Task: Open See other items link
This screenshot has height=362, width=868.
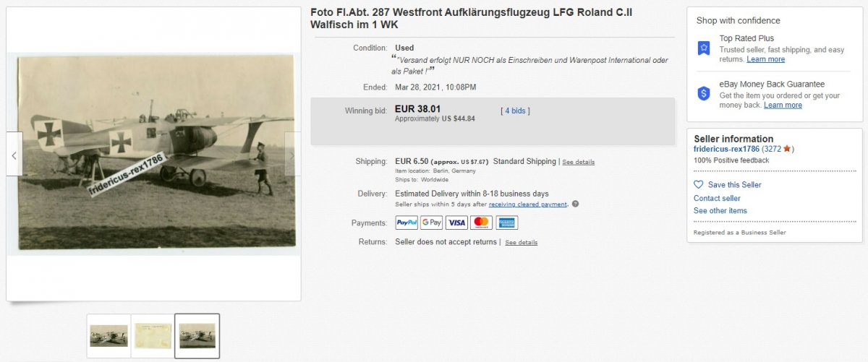Action: [x=720, y=211]
